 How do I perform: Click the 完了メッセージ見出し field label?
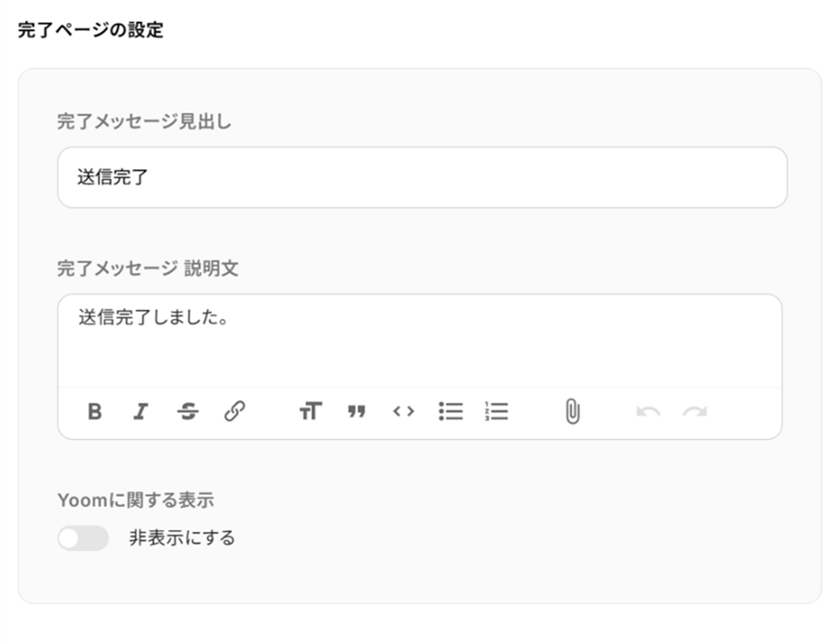[x=144, y=121]
